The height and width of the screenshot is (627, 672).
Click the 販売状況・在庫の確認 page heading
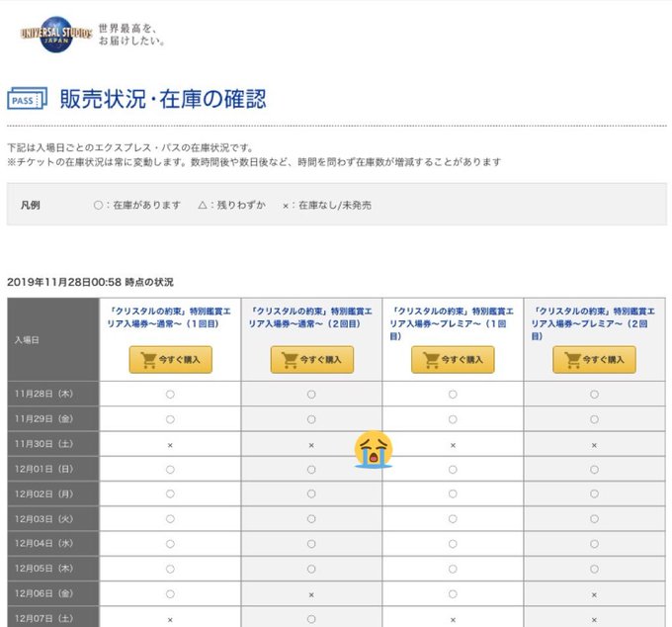pos(163,99)
